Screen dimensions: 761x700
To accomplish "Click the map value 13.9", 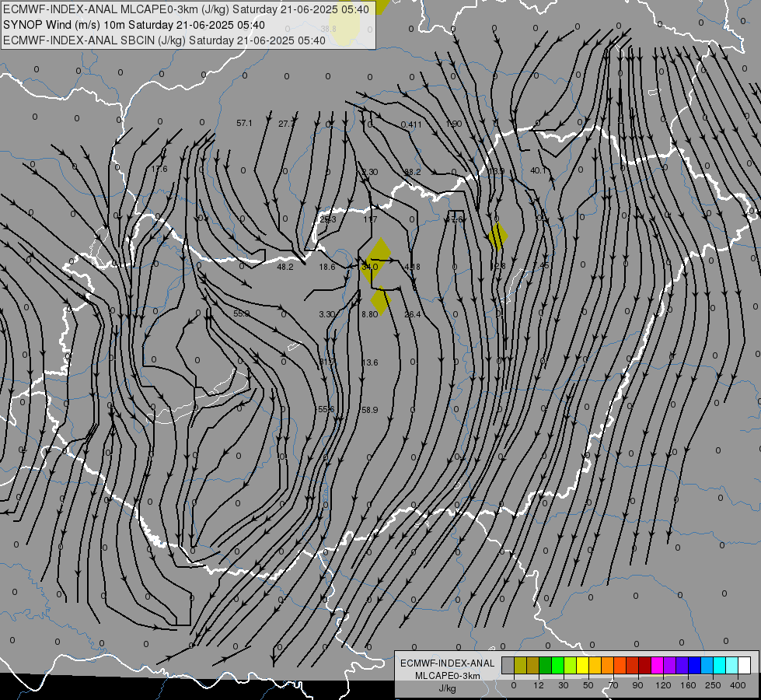I will pos(497,171).
